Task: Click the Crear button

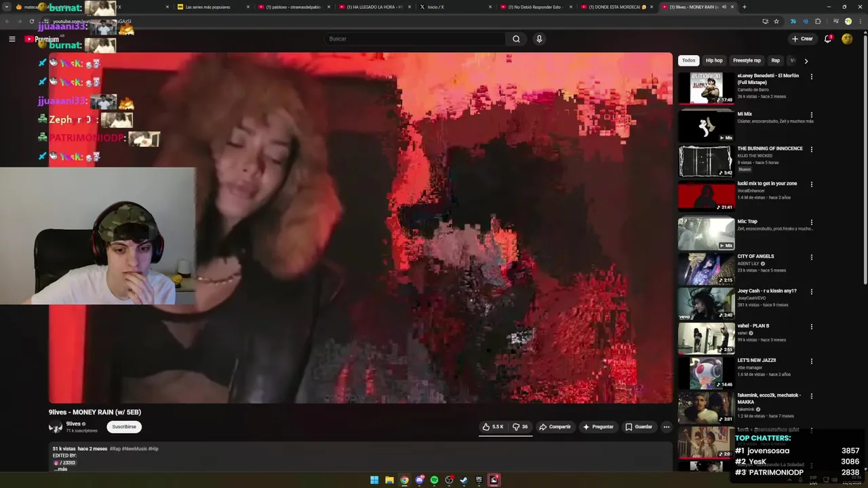Action: tap(802, 39)
